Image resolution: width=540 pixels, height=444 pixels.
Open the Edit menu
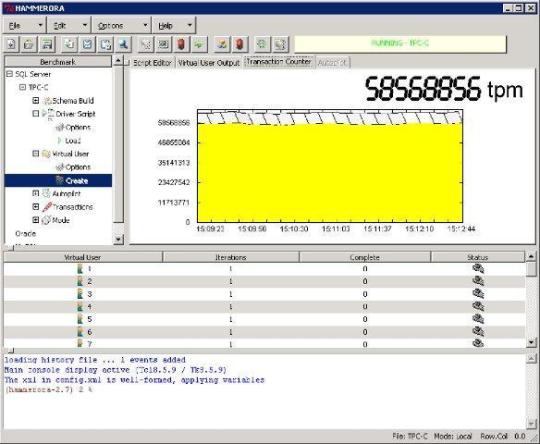pos(70,25)
